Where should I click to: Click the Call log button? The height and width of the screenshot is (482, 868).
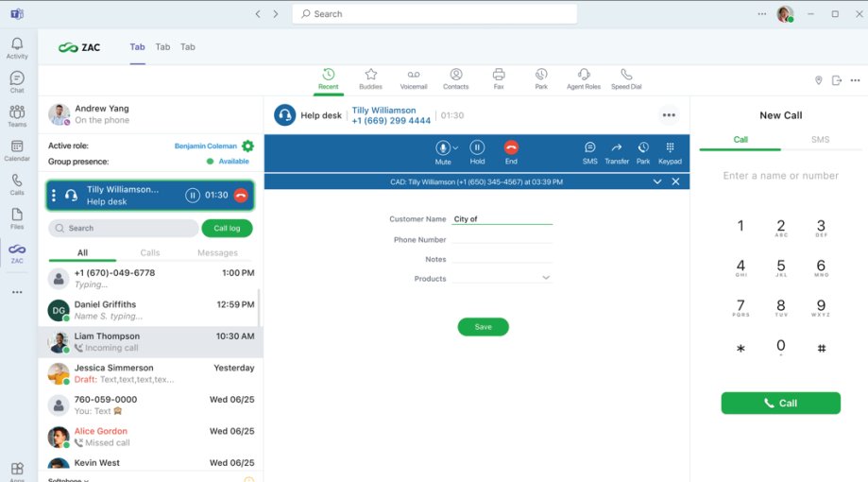click(x=227, y=229)
